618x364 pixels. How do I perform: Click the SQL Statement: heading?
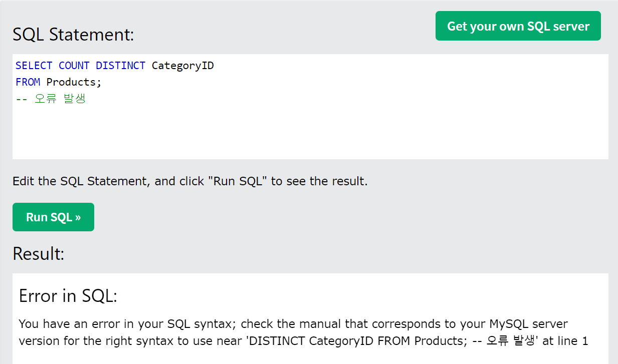pos(73,35)
